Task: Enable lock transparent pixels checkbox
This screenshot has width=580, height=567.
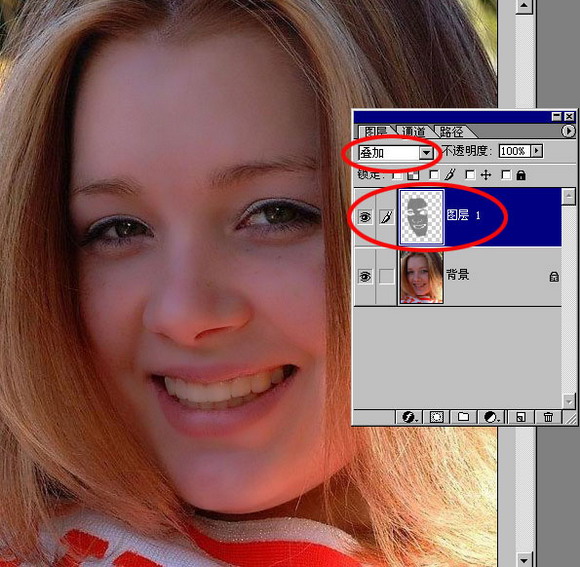Action: pyautogui.click(x=397, y=175)
